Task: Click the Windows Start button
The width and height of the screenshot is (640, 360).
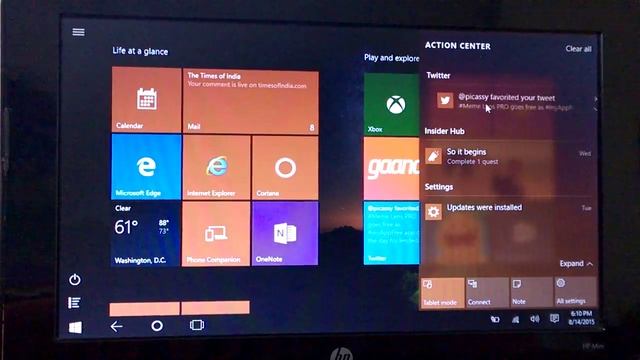Action: [x=75, y=327]
